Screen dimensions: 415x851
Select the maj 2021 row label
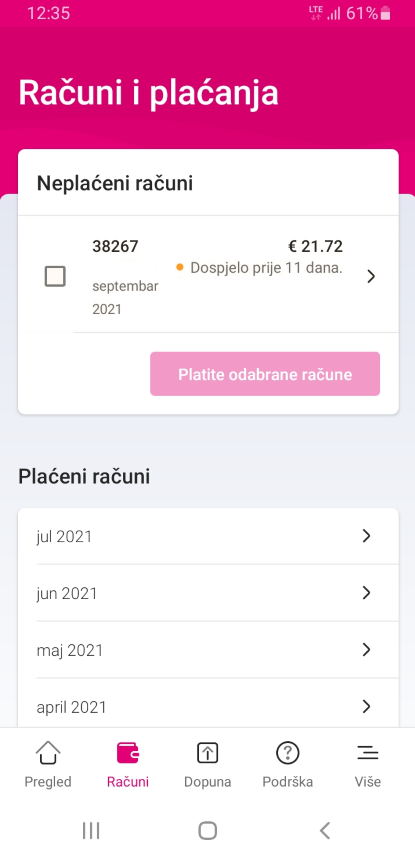pyautogui.click(x=69, y=650)
